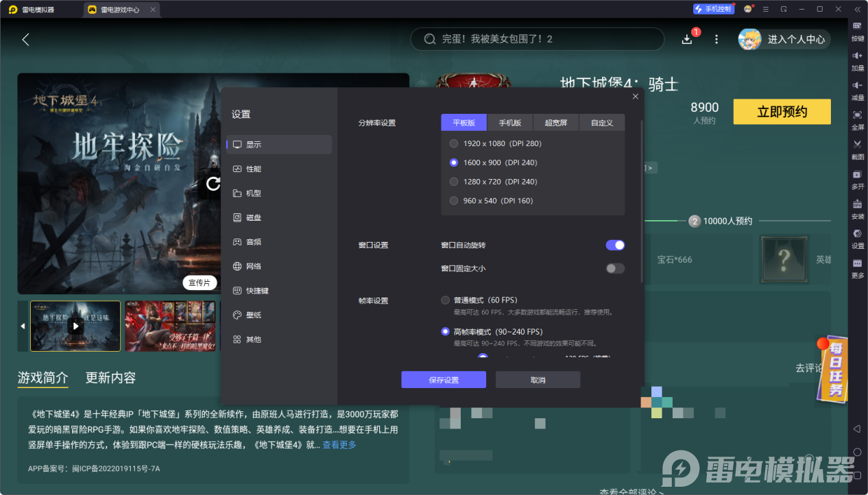
Task: Open 机型 settings section
Action: click(279, 193)
